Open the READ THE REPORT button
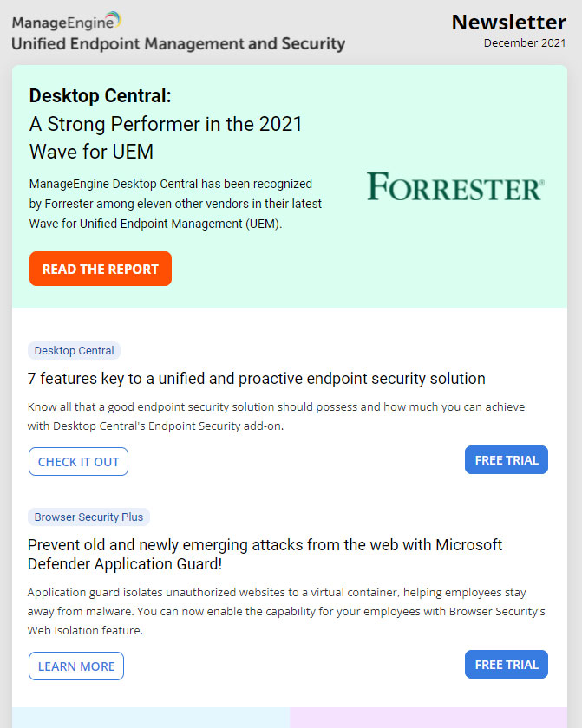 point(101,269)
